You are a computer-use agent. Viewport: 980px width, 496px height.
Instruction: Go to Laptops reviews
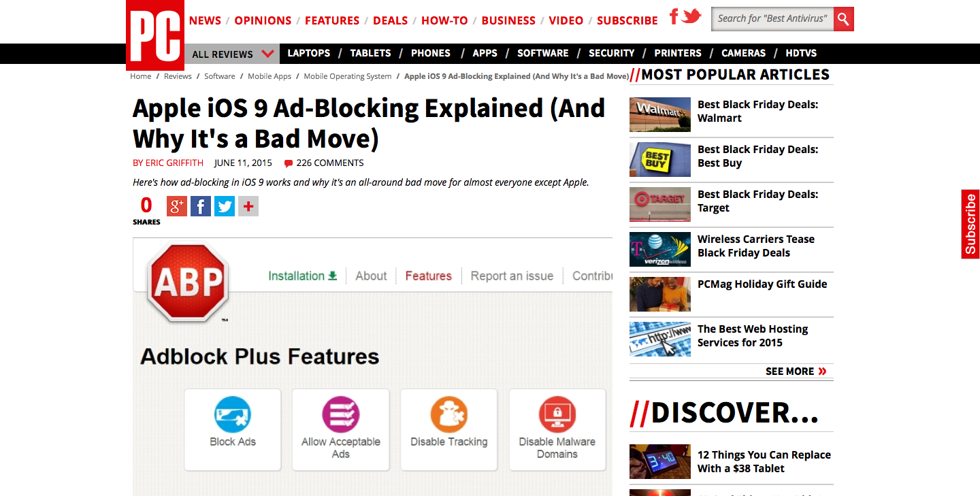click(309, 53)
